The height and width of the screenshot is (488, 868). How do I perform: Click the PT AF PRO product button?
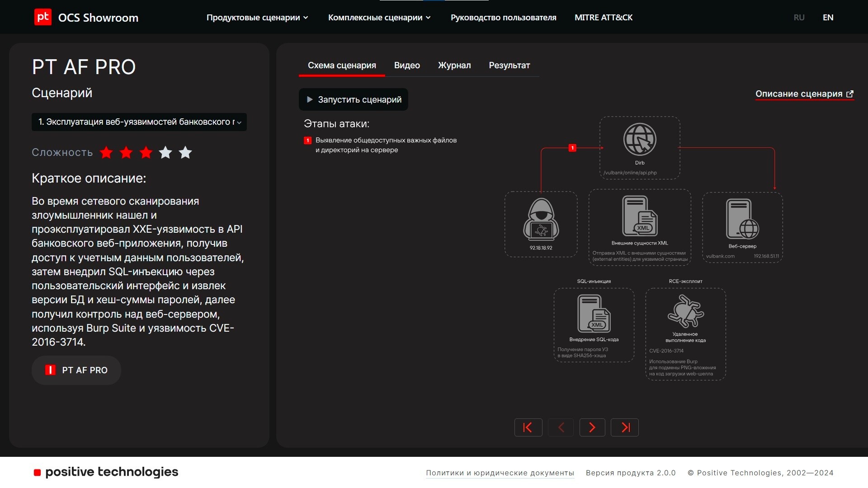point(76,370)
